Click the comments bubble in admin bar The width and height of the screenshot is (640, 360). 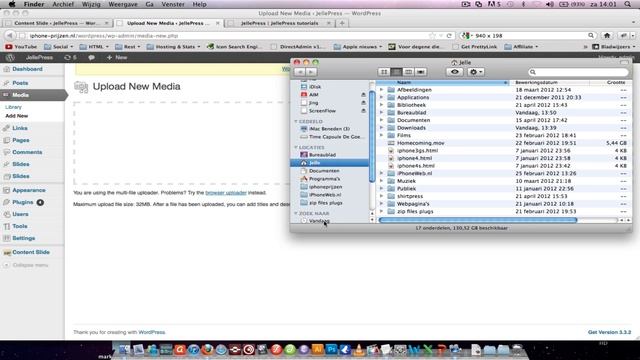pyautogui.click(x=91, y=58)
